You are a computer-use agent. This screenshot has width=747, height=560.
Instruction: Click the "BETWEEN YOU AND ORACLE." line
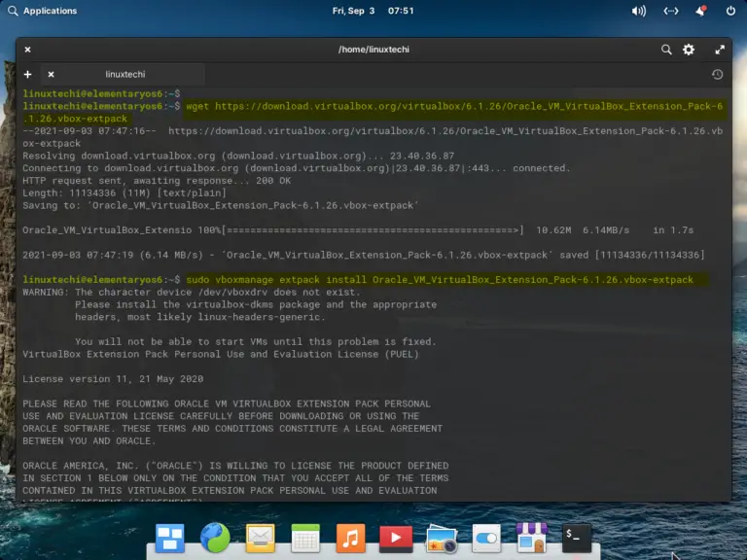pyautogui.click(x=89, y=441)
